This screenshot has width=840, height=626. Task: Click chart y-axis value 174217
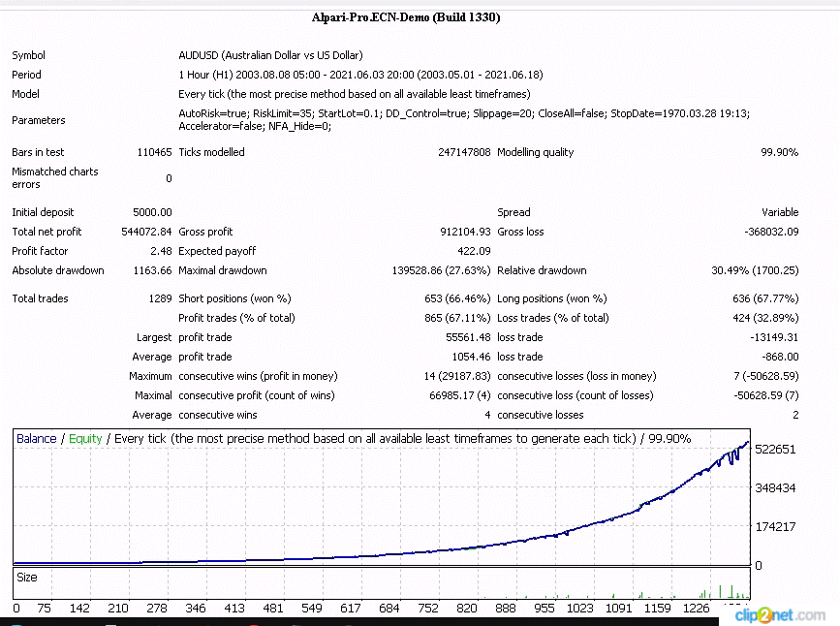tap(775, 526)
